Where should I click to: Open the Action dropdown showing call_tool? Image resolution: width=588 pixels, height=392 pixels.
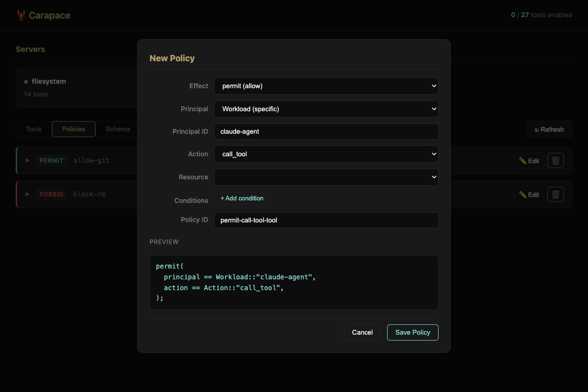pos(326,154)
